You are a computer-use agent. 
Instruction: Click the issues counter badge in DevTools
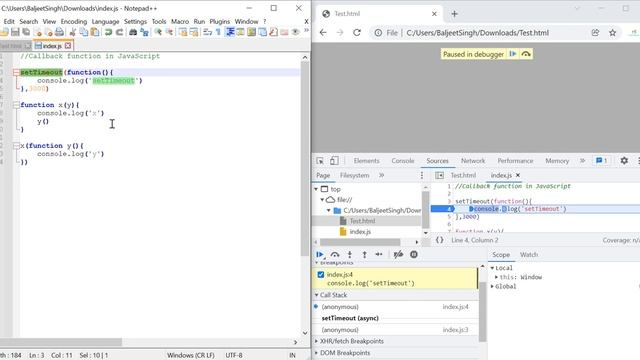click(601, 161)
